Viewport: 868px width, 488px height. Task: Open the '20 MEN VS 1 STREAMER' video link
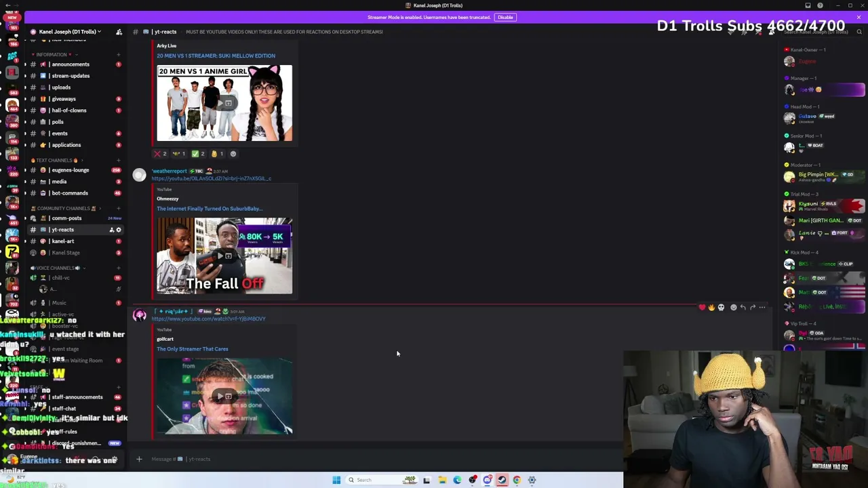pyautogui.click(x=216, y=56)
